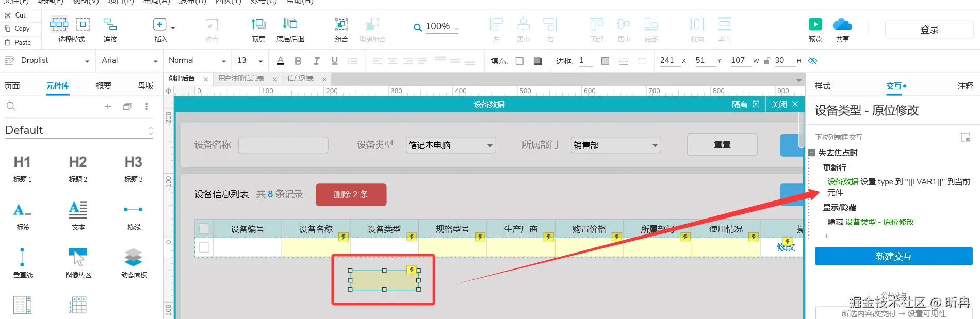Screen dimensions: 980x319
Task: Toggle italic text formatting
Action: pos(316,61)
